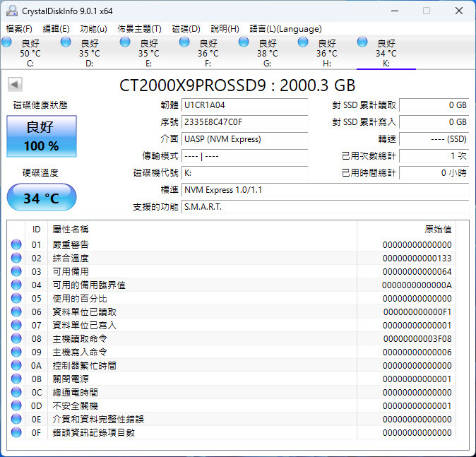This screenshot has width=476, height=457.
Task: Open the 佈景主題(T) menu
Action: (x=139, y=29)
